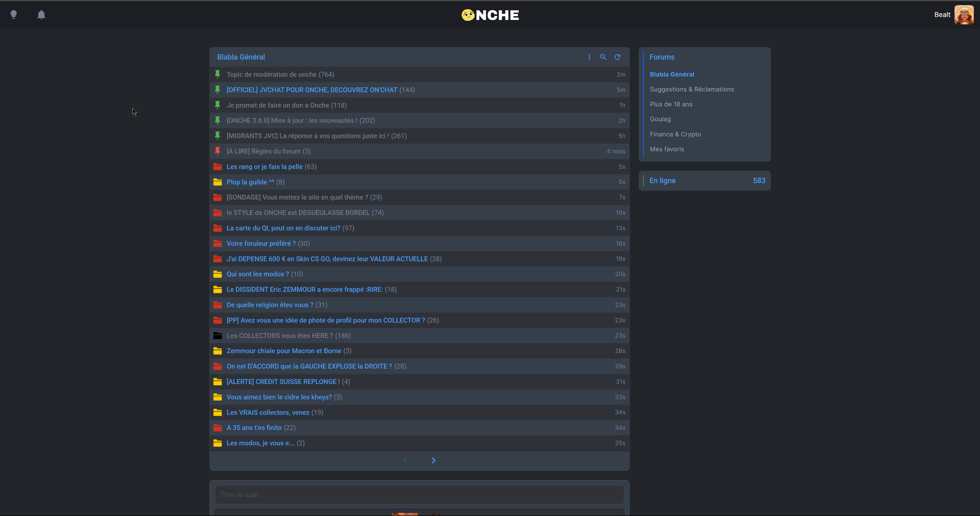Refresh the topic list

(x=618, y=57)
